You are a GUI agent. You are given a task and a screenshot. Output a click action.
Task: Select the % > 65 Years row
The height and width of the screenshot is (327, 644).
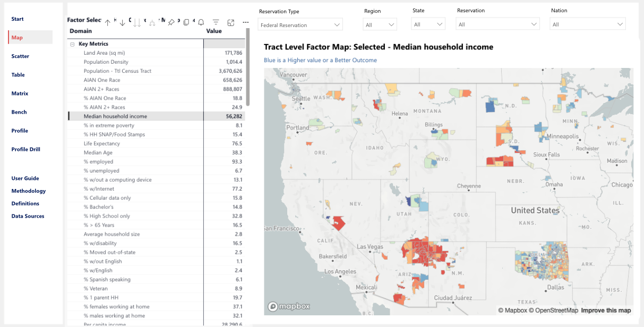(x=156, y=225)
